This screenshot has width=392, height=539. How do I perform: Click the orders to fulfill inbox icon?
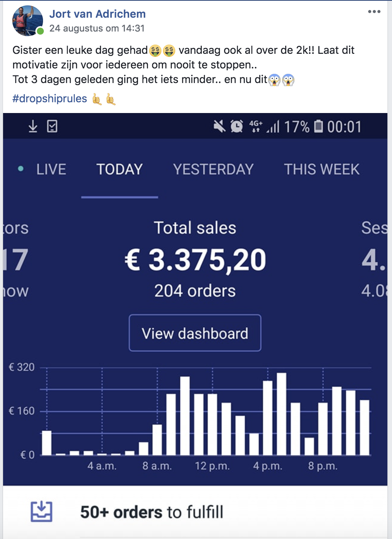click(x=42, y=512)
